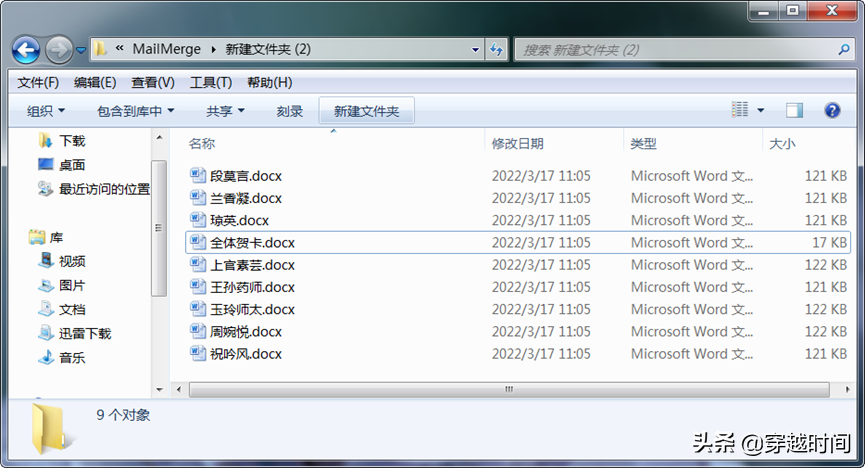Open the 组织 dropdown

(x=46, y=111)
